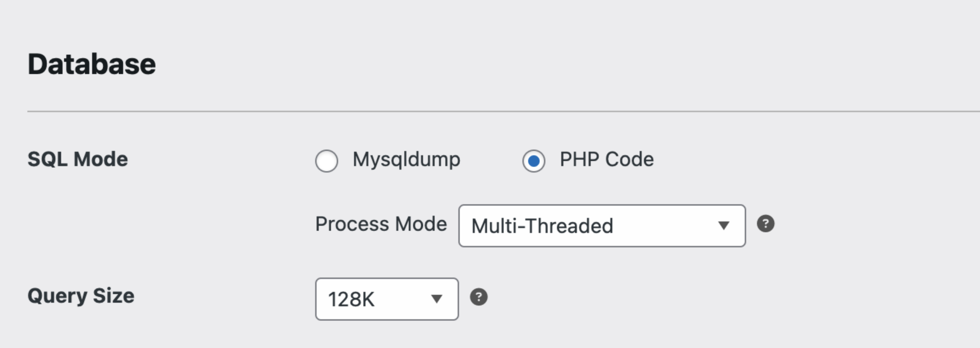
Task: Click the arrow in the 128K select box
Action: (x=436, y=299)
